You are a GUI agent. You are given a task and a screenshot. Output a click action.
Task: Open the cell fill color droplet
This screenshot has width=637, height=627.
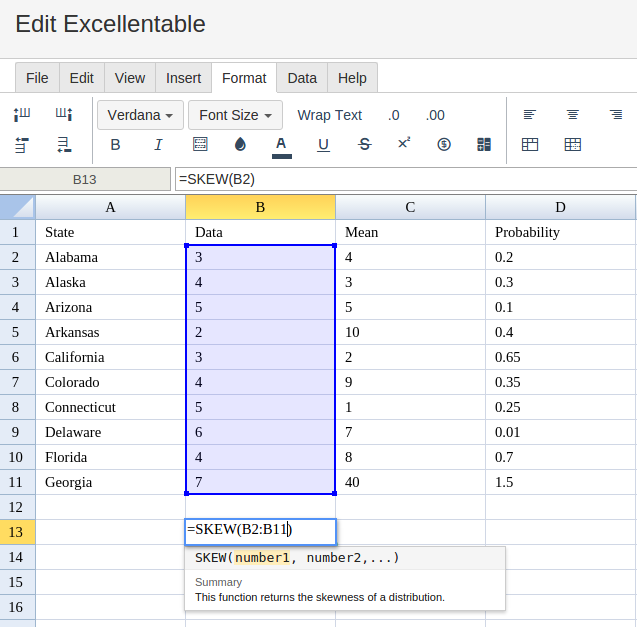[240, 145]
